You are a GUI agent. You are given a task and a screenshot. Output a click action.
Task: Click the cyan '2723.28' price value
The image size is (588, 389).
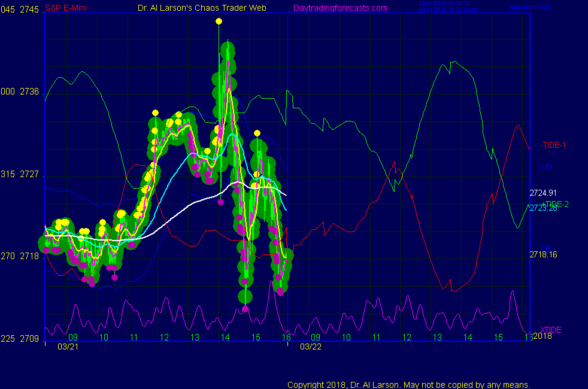click(x=543, y=208)
